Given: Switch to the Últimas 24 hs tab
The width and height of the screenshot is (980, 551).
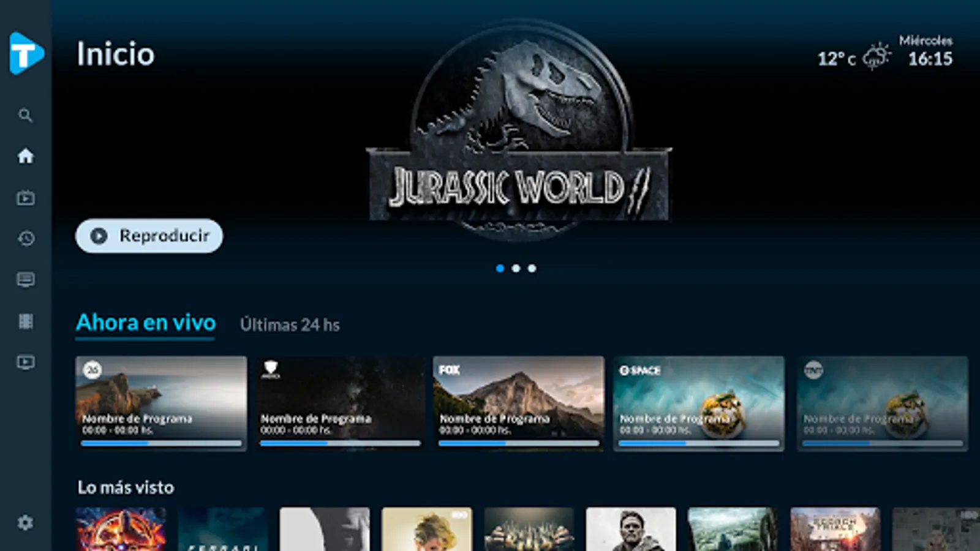Looking at the screenshot, I should point(290,324).
